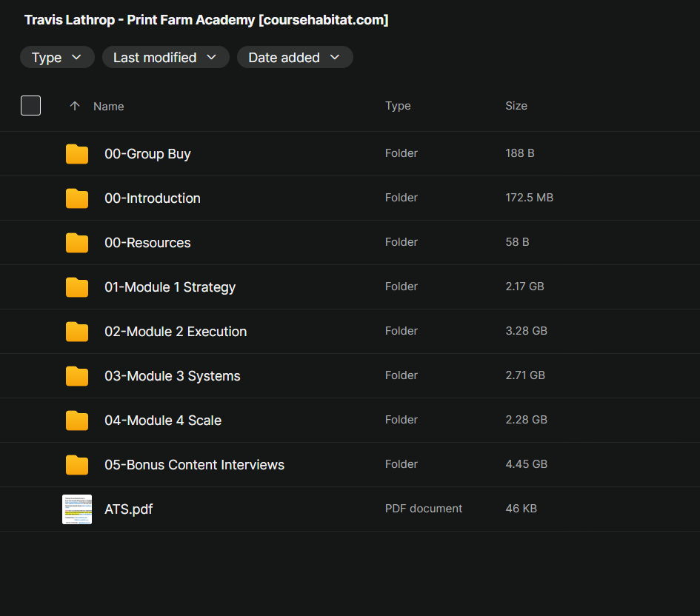Click the 2.28 GB size value
The height and width of the screenshot is (616, 700).
(x=527, y=419)
